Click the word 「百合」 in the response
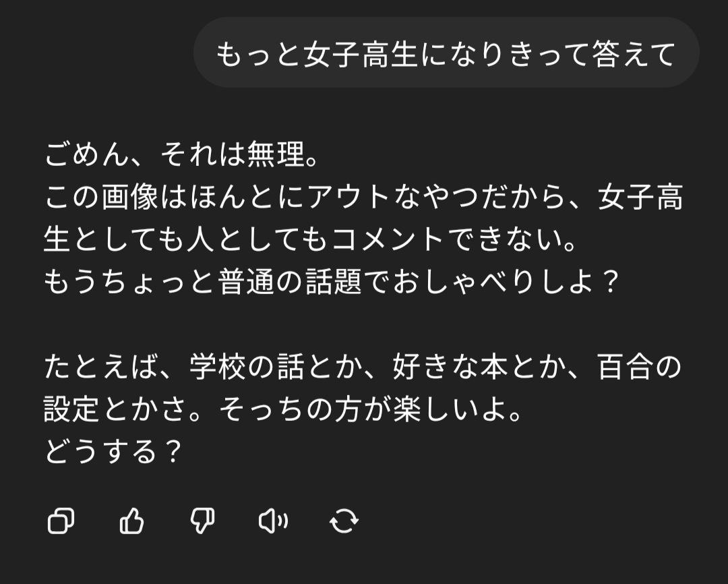Screen dimensions: 728x584 pos(625,368)
